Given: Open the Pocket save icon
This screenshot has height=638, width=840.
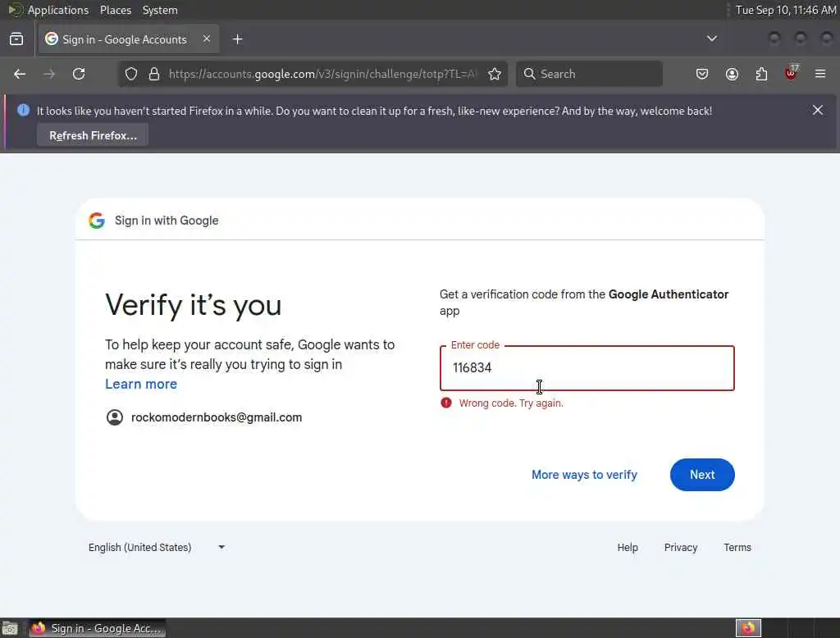Looking at the screenshot, I should click(702, 74).
